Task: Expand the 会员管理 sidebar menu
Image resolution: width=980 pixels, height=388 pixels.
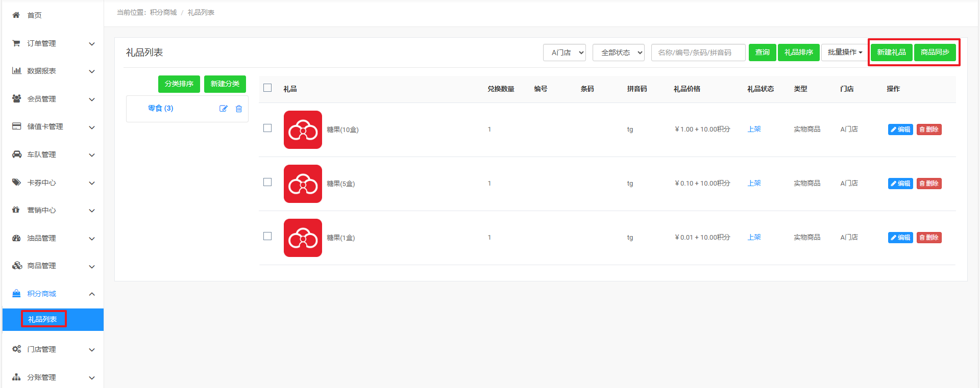Action: [53, 99]
